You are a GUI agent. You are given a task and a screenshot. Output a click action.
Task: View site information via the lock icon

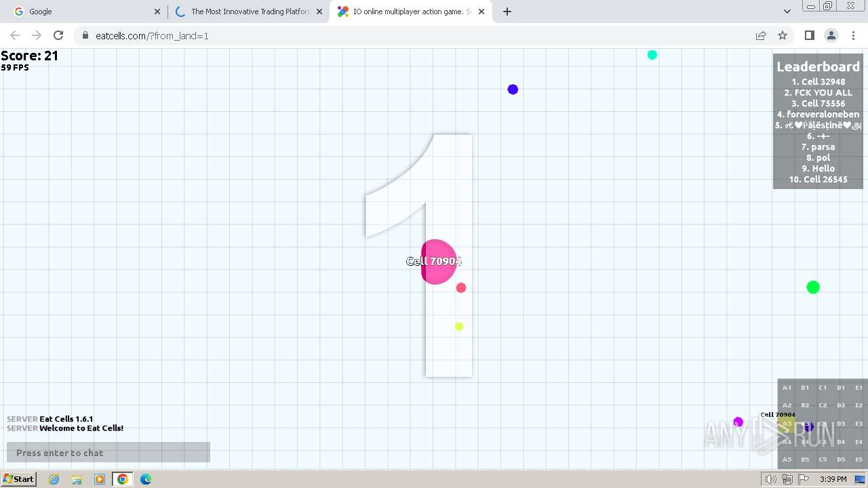pos(85,36)
